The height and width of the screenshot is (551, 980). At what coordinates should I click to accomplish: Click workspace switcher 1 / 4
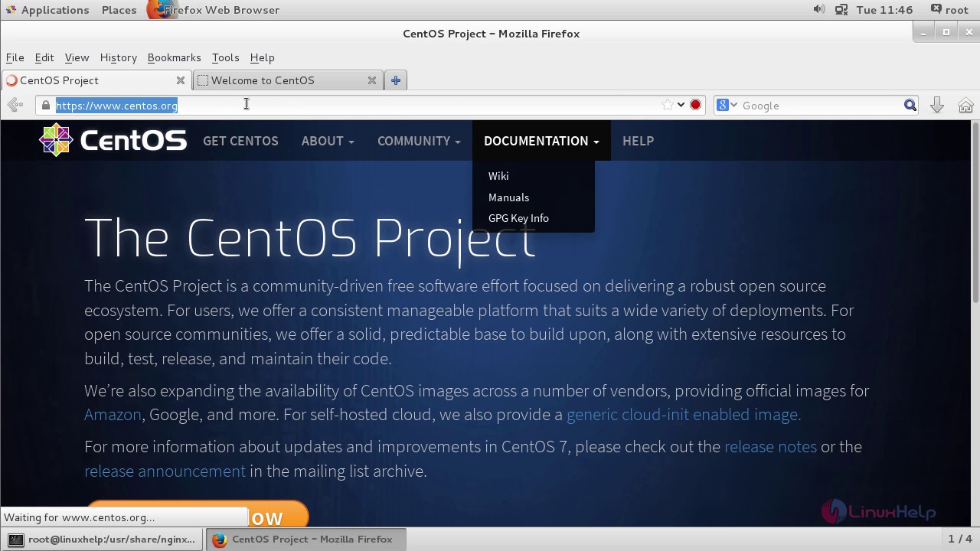tap(959, 540)
